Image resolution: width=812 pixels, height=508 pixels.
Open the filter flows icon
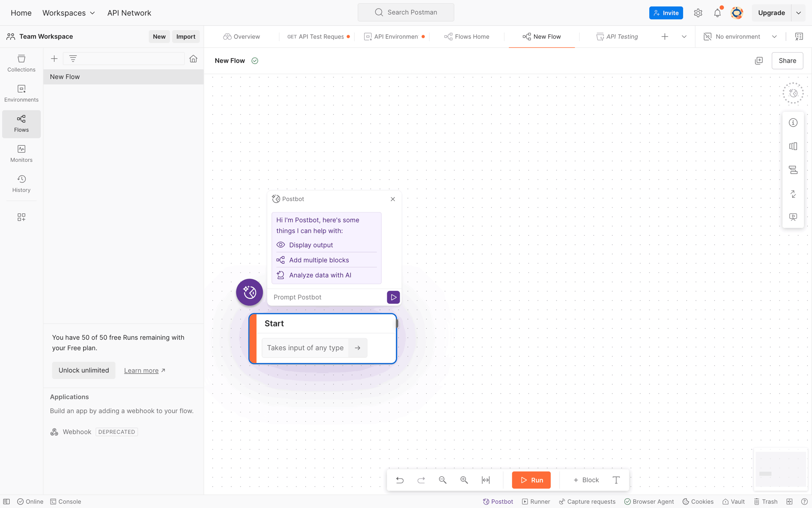[73, 59]
